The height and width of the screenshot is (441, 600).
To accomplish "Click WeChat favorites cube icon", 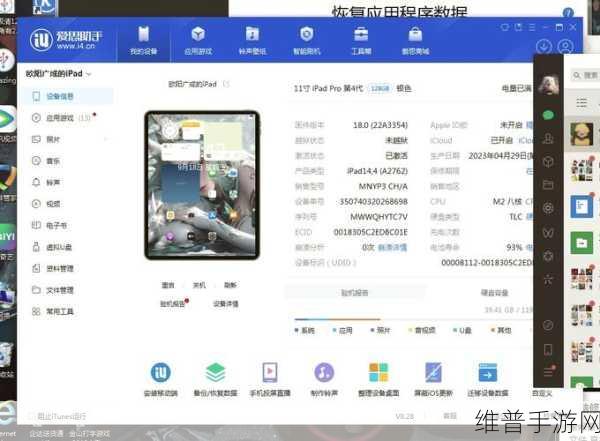I will pos(548,162).
